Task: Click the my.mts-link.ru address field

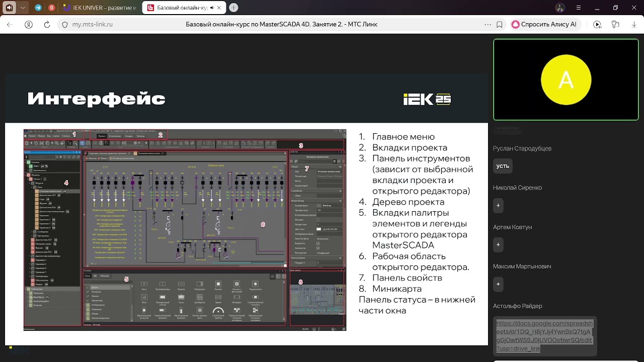Action: [x=92, y=24]
